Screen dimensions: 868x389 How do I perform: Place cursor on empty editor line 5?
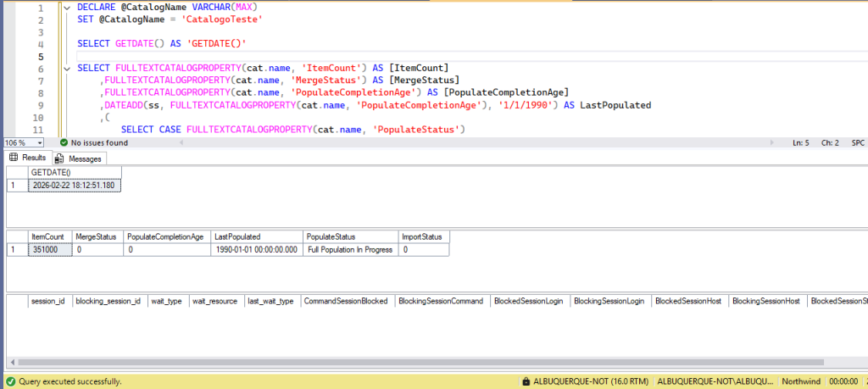point(339,56)
